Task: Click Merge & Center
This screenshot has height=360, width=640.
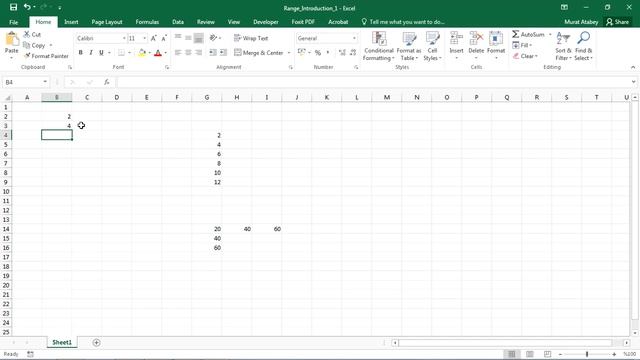Action: pyautogui.click(x=258, y=53)
